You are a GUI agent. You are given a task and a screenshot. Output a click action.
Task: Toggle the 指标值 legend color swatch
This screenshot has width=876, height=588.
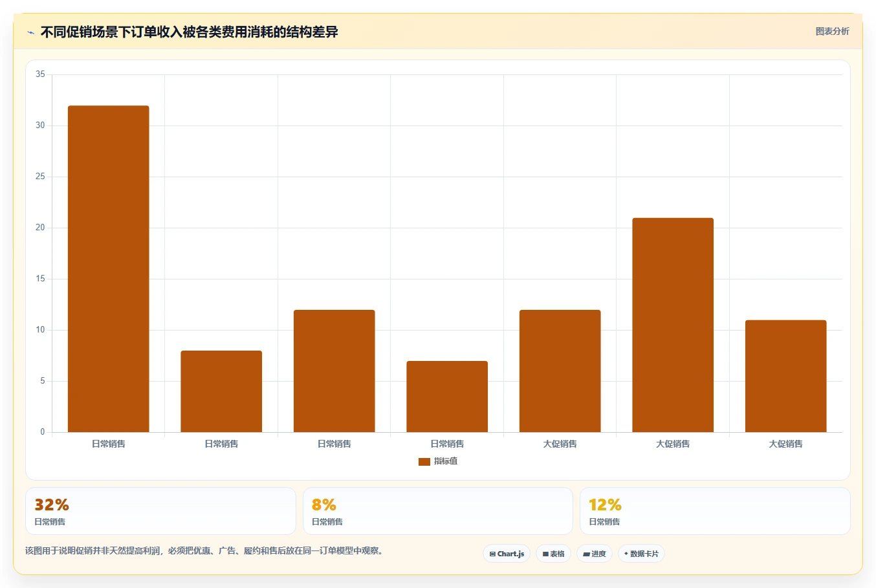tap(424, 462)
